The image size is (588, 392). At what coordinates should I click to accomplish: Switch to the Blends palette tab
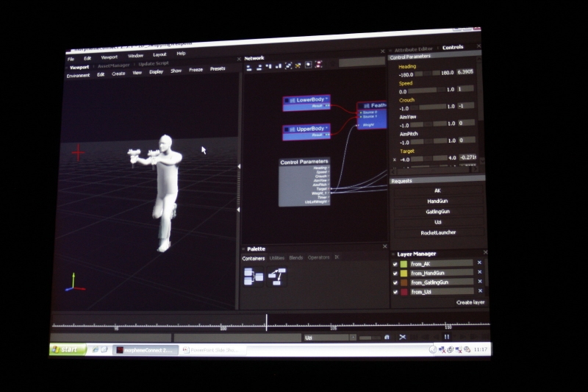pyautogui.click(x=296, y=258)
